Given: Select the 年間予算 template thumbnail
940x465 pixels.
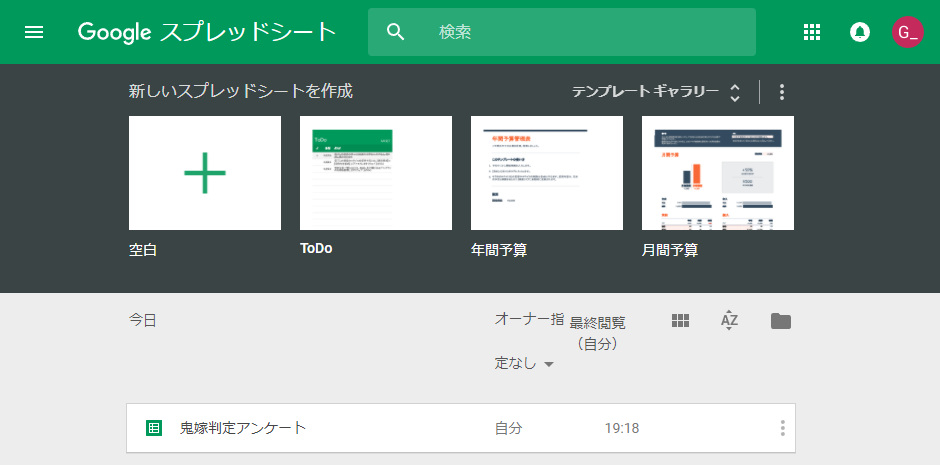Looking at the screenshot, I should tap(547, 173).
